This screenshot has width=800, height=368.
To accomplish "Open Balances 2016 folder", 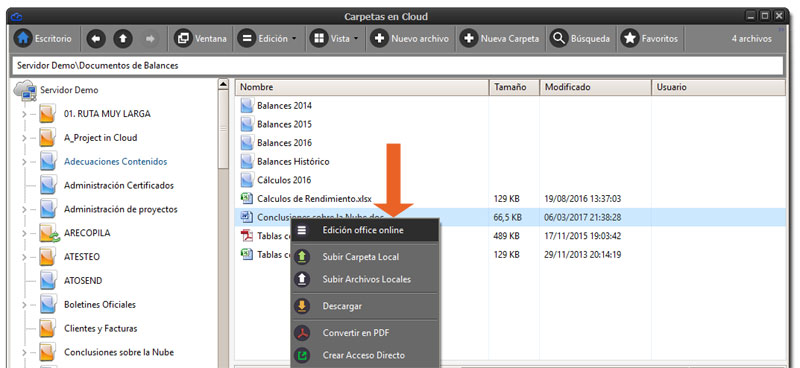I will click(284, 143).
